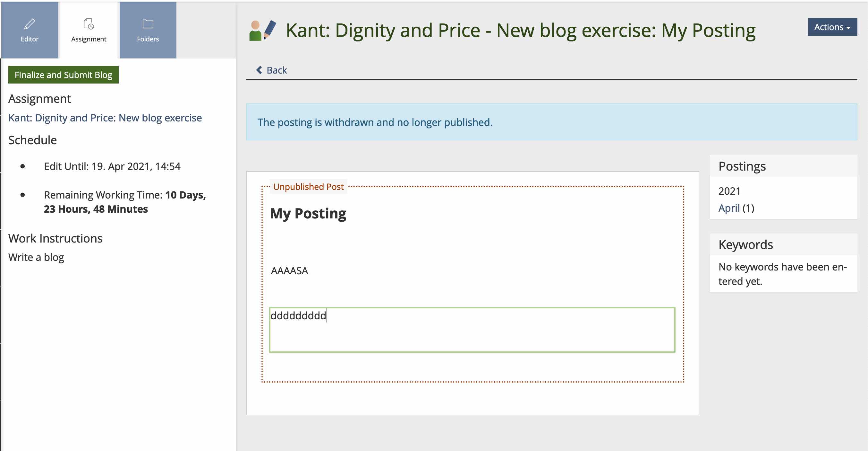Viewport: 868px width, 451px height.
Task: Click the Postings panel heading
Action: click(x=742, y=166)
